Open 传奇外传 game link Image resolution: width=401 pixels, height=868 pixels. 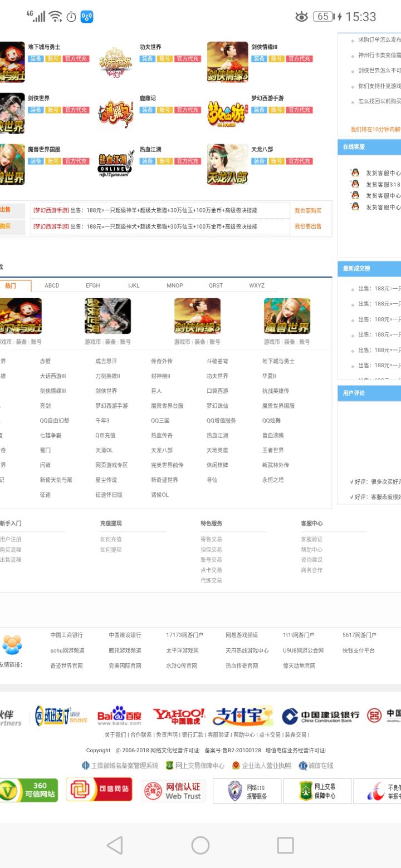[x=162, y=361]
